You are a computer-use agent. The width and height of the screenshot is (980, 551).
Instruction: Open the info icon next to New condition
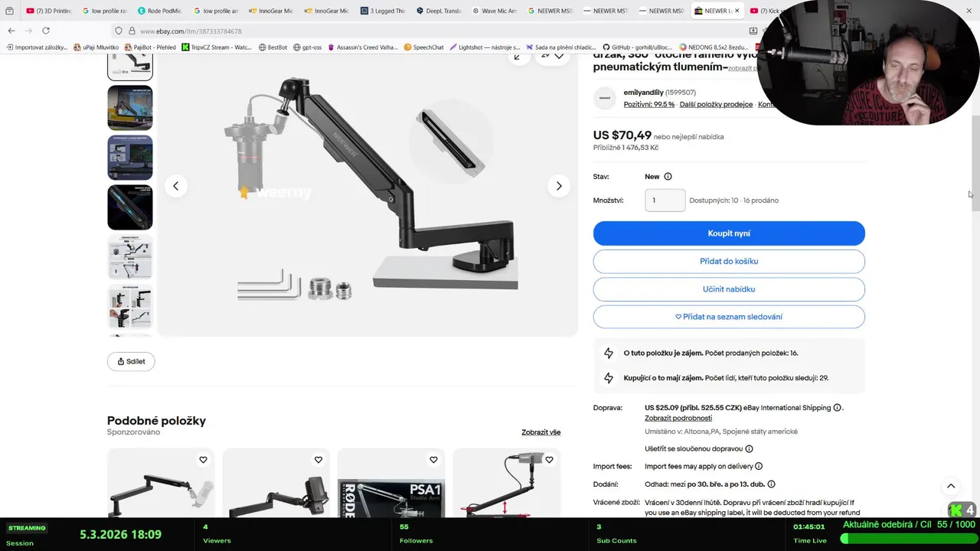click(668, 177)
